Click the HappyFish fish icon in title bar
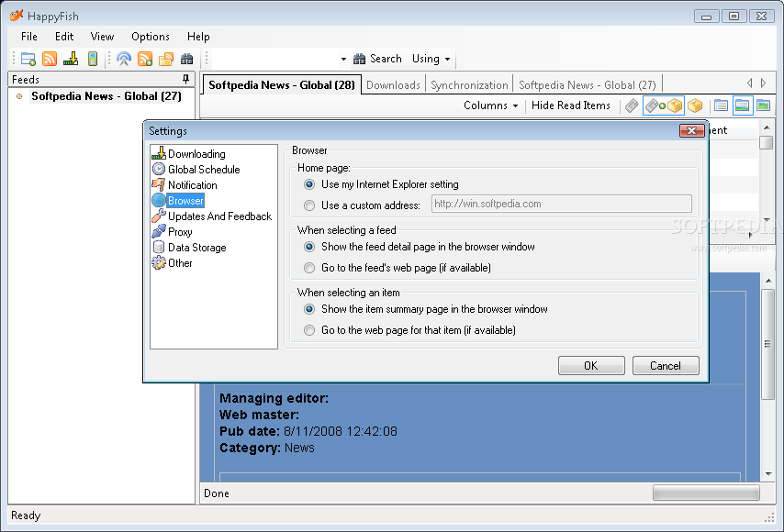The height and width of the screenshot is (532, 784). point(17,16)
